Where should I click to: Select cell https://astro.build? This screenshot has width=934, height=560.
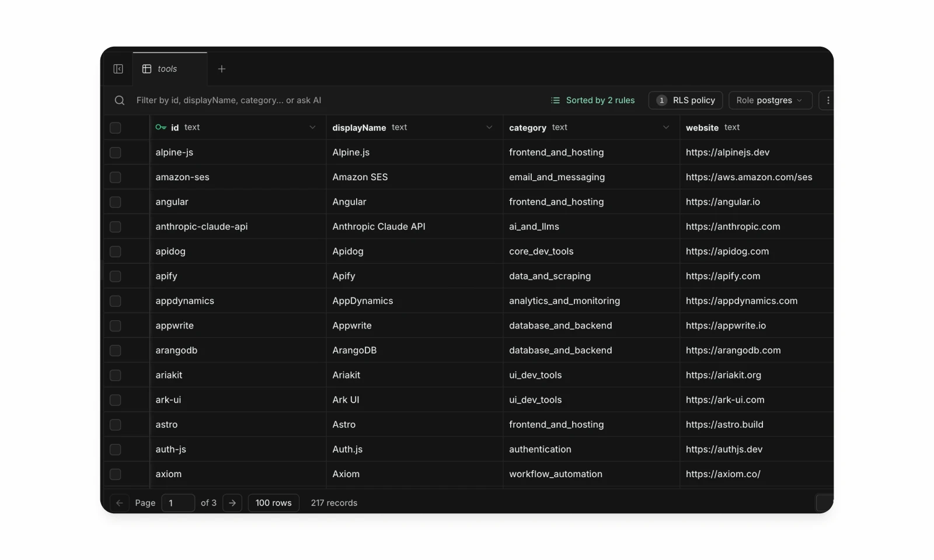coord(757,425)
